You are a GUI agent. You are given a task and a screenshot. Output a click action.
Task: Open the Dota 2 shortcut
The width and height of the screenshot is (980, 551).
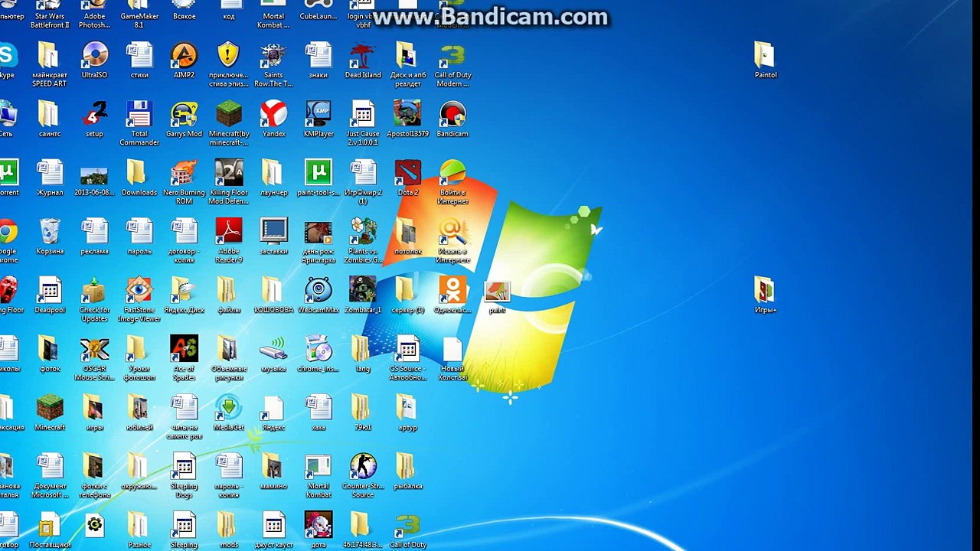point(408,178)
